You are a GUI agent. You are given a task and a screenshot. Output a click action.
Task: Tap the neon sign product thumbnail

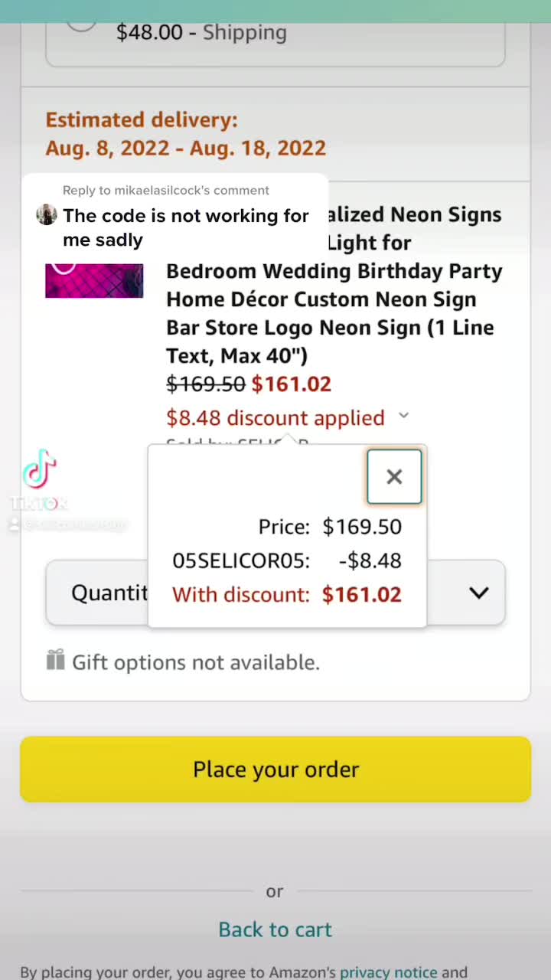pyautogui.click(x=94, y=280)
